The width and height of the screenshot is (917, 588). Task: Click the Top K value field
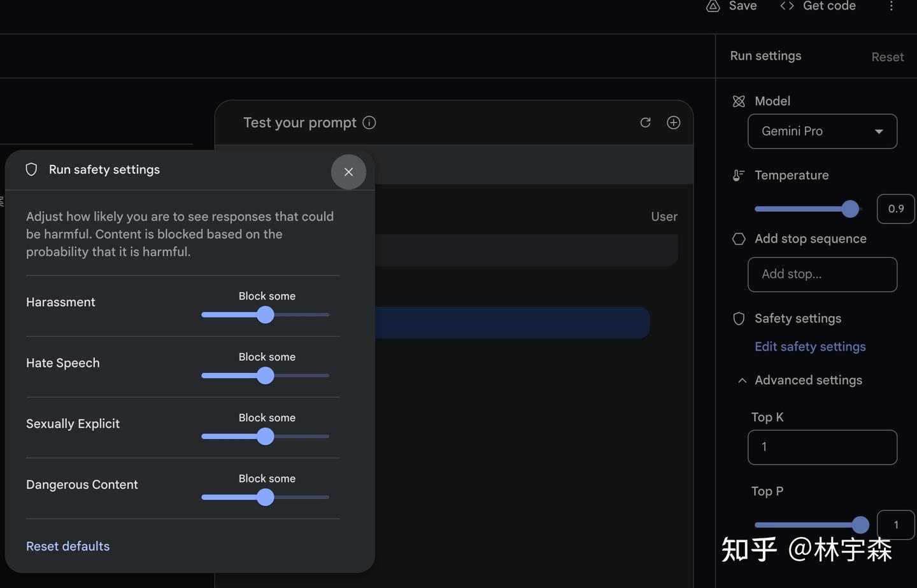tap(822, 447)
